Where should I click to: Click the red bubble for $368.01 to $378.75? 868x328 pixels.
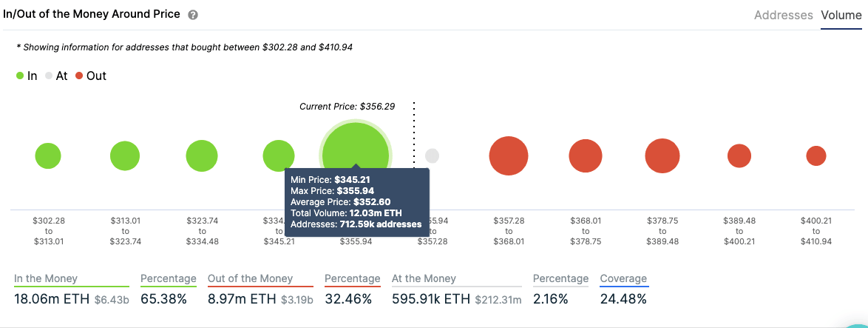tap(586, 156)
